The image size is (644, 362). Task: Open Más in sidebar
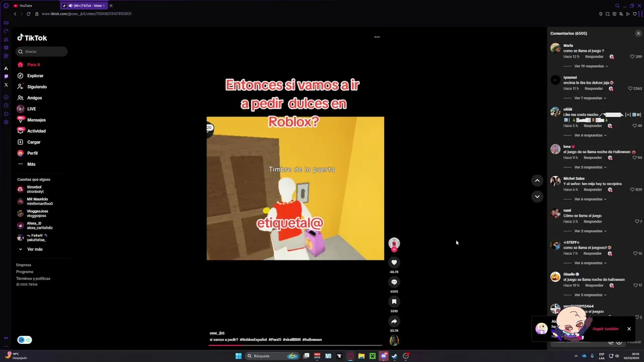pyautogui.click(x=31, y=164)
